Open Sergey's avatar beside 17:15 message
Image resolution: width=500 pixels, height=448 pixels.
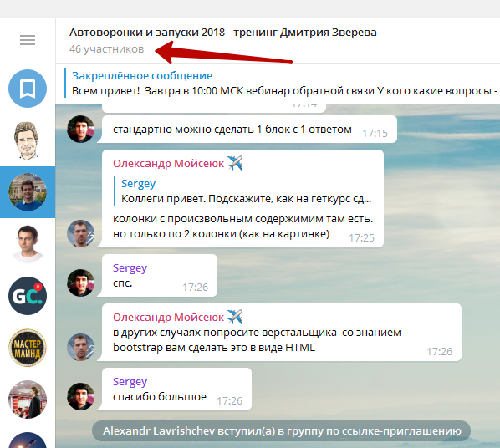pos(80,129)
